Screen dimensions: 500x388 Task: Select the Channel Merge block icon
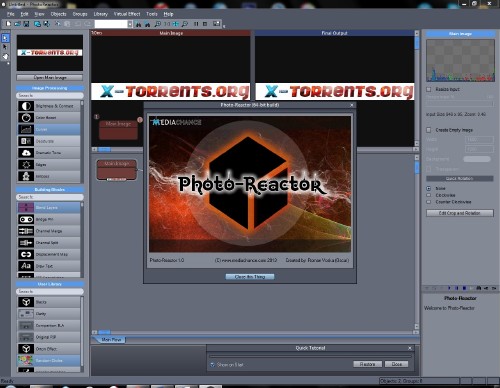tap(26, 231)
